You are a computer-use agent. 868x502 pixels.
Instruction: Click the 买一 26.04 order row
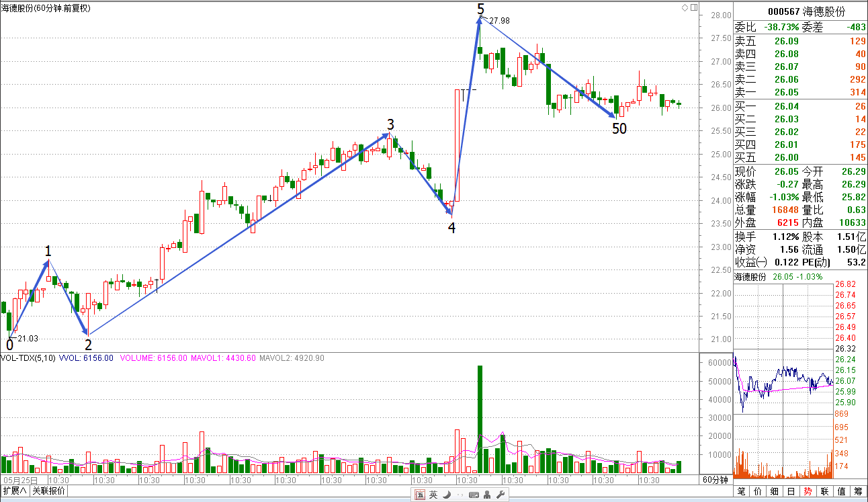tap(800, 106)
